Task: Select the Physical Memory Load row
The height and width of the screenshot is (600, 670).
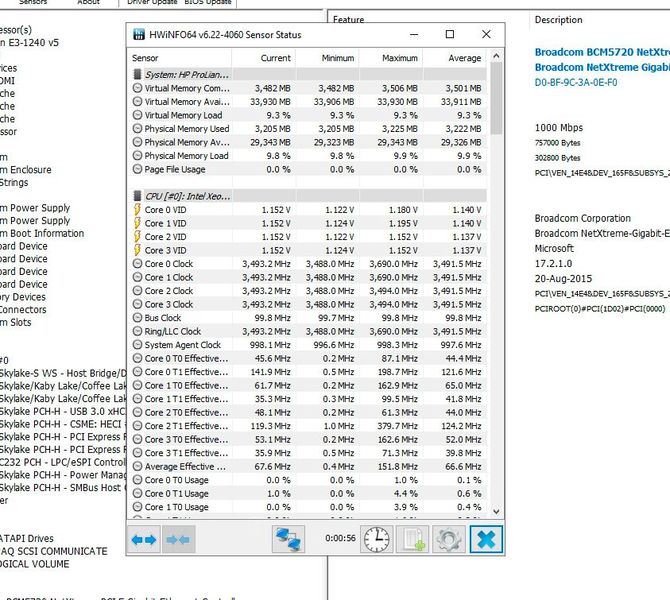Action: coord(309,156)
